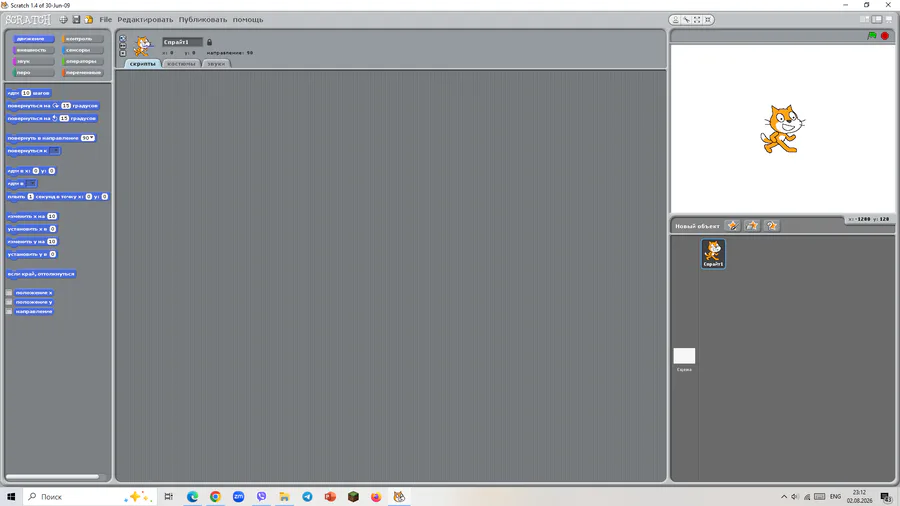900x506 pixels.
Task: Select перо block category
Action: coord(33,73)
